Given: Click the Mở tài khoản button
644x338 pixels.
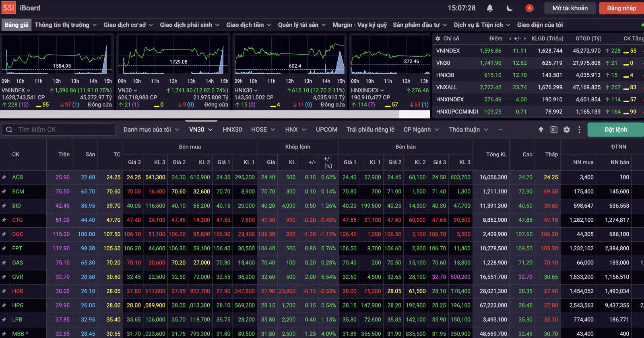Looking at the screenshot, I should (570, 8).
